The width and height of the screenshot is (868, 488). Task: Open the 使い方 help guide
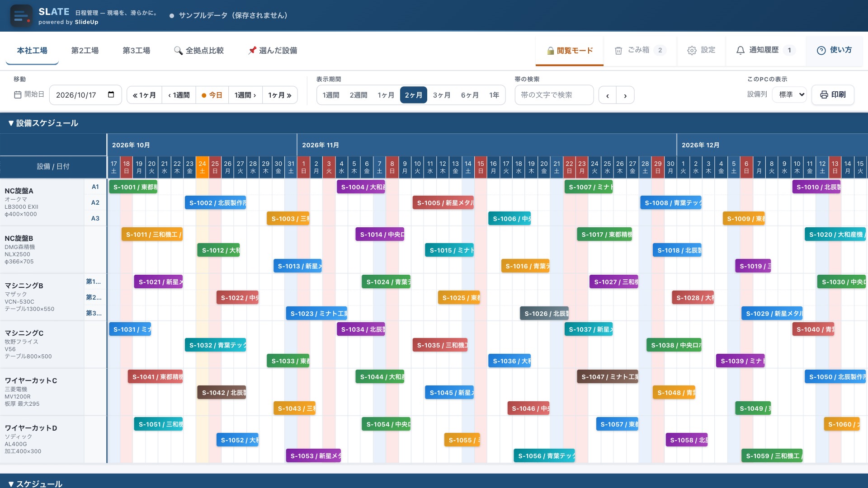[835, 50]
